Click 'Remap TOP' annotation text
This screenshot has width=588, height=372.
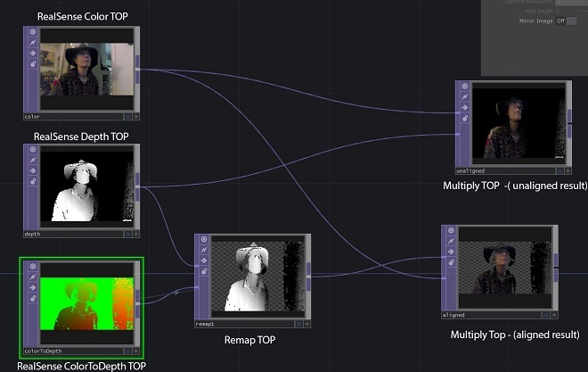249,340
